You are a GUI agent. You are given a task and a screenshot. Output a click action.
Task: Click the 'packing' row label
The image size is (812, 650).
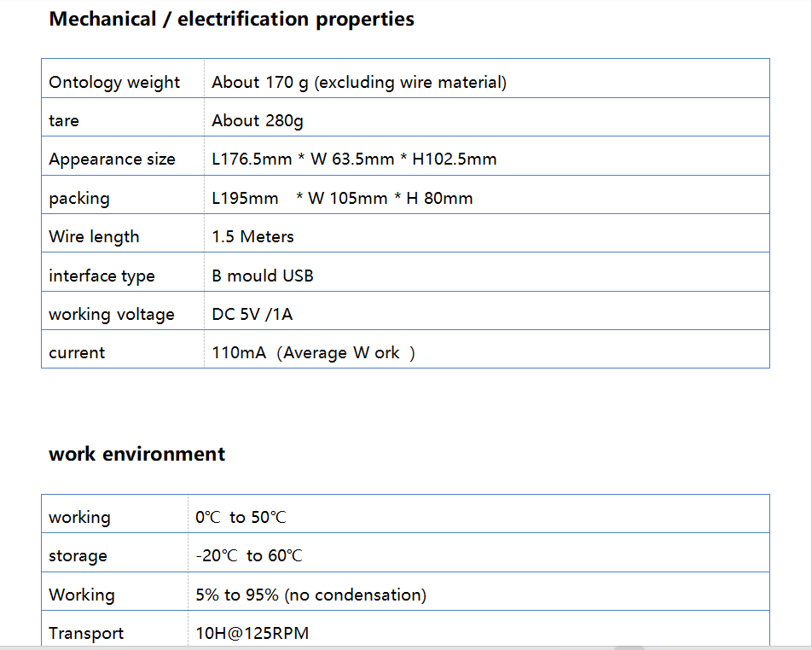79,199
